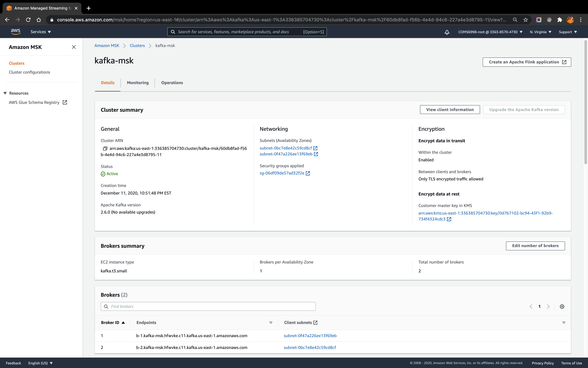The width and height of the screenshot is (588, 368).
Task: Click the AWS services search bar
Action: [247, 32]
